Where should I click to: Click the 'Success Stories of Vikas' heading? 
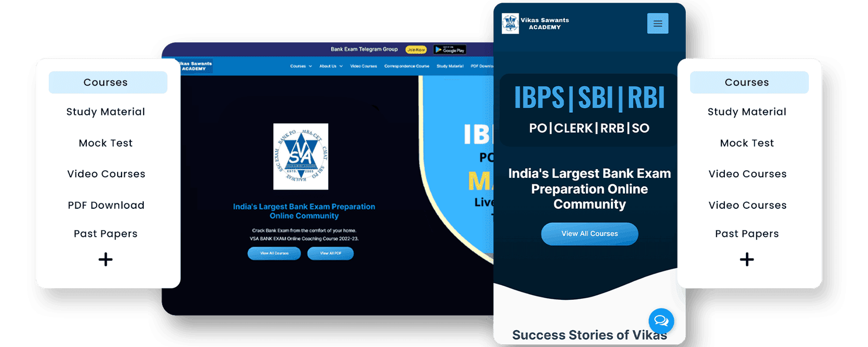pos(590,335)
